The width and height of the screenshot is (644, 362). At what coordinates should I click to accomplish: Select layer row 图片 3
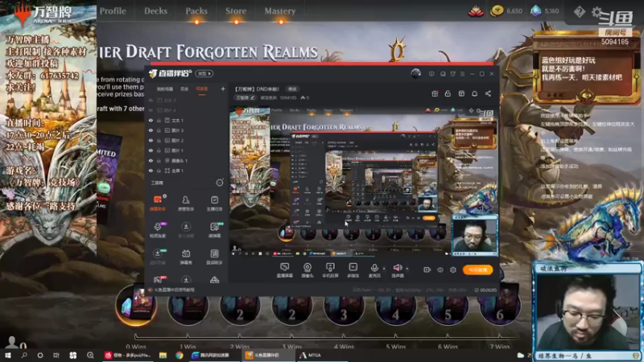(187, 130)
